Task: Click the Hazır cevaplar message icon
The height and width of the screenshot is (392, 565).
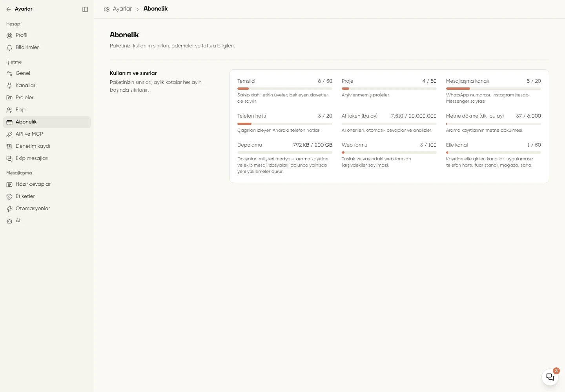Action: coord(9,184)
